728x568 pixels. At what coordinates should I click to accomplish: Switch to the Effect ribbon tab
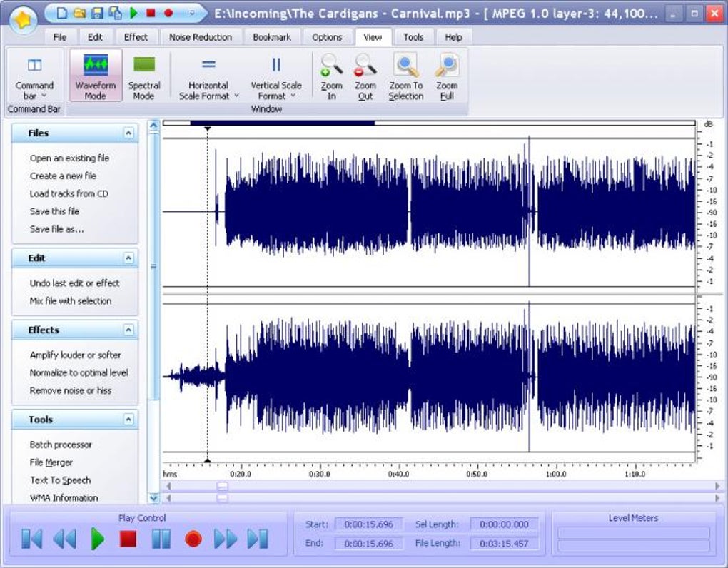pos(136,37)
